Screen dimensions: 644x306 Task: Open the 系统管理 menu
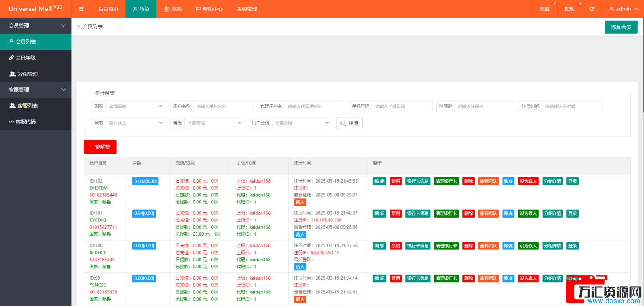247,9
